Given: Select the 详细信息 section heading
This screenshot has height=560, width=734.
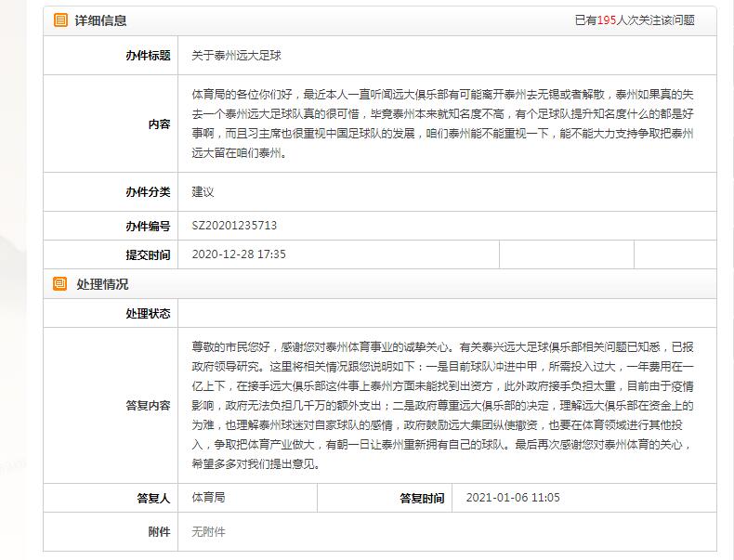Looking at the screenshot, I should tap(100, 20).
